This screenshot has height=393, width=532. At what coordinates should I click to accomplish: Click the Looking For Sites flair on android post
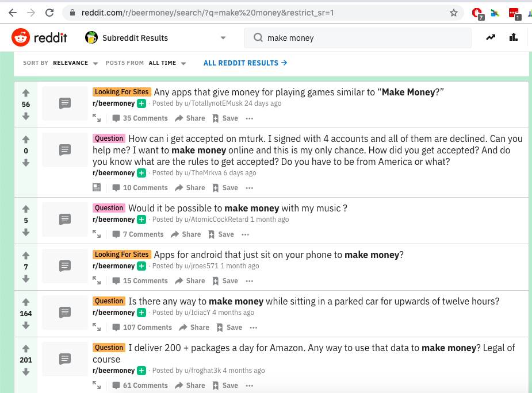point(122,255)
